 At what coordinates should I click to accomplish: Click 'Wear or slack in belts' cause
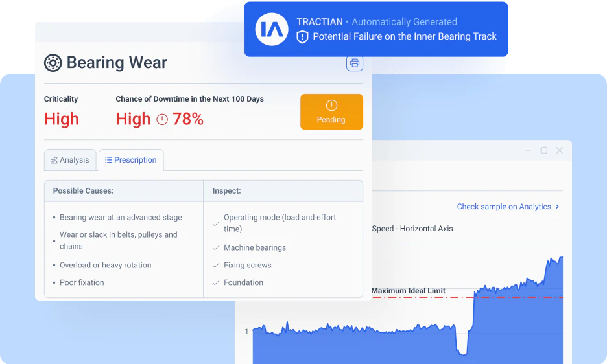[119, 240]
